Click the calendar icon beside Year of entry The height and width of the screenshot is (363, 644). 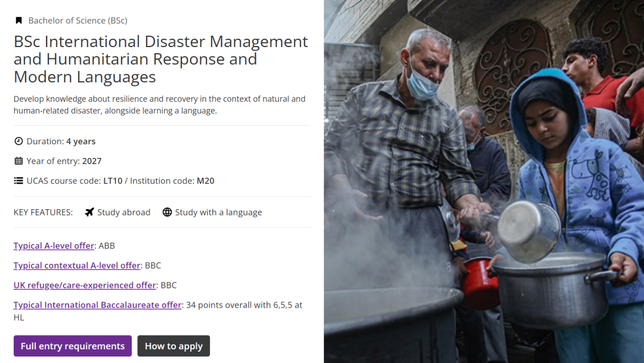click(x=18, y=161)
